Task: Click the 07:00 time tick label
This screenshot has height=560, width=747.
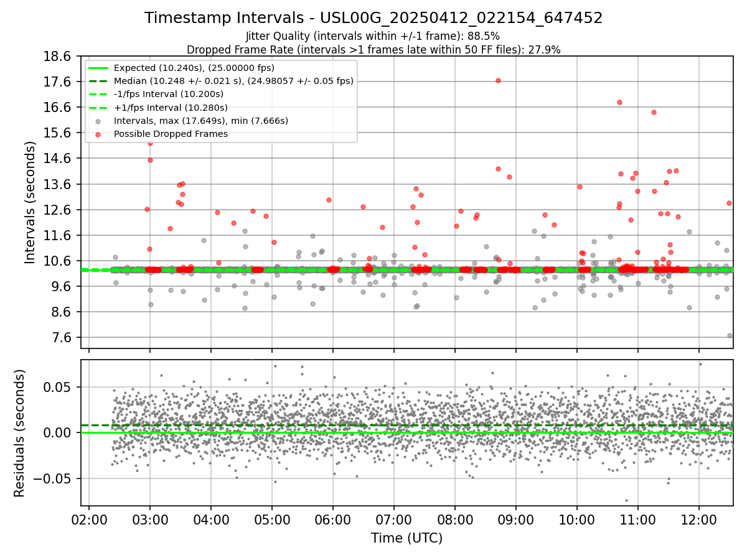Action: tap(394, 519)
